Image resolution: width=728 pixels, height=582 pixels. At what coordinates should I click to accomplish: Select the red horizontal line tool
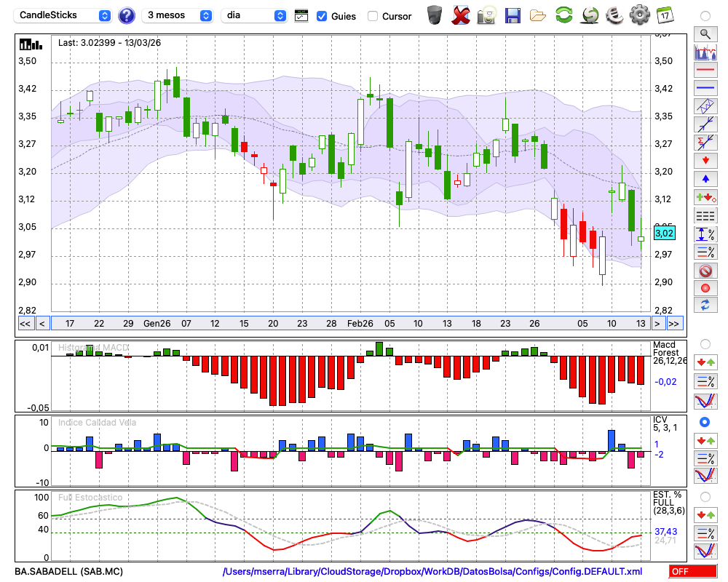coord(705,71)
